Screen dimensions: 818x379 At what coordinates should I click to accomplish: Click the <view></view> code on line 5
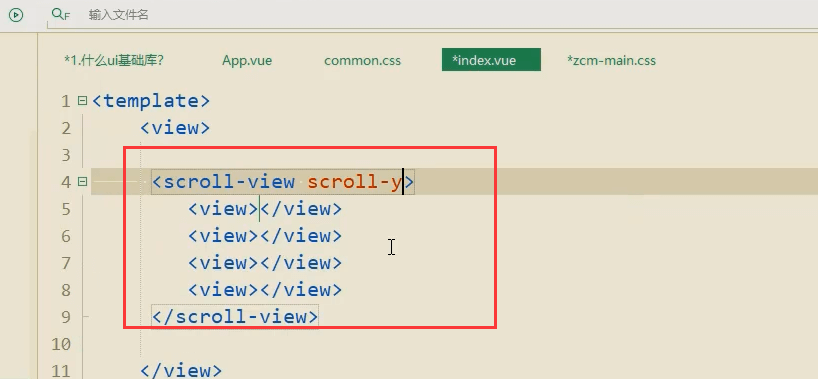tap(265, 209)
